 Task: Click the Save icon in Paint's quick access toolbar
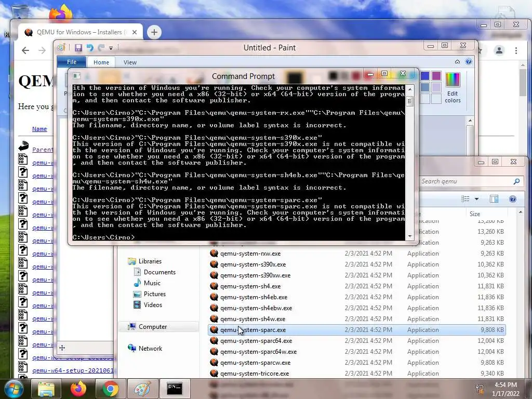pos(78,48)
